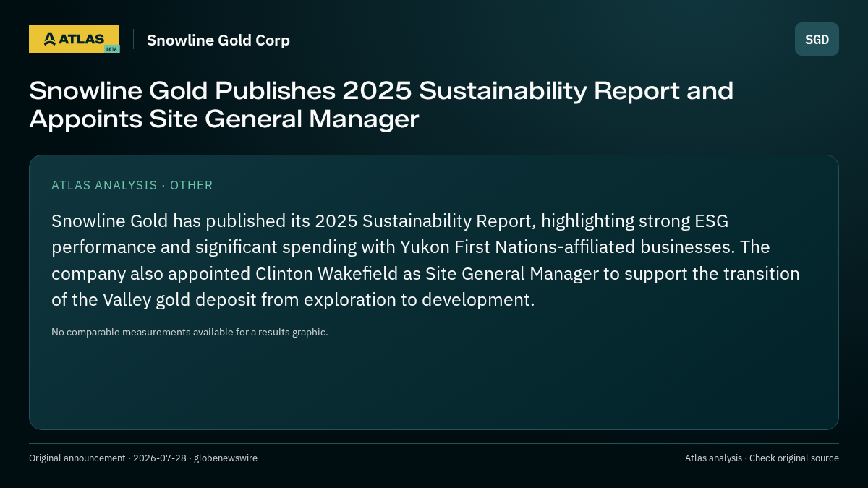868x488 pixels.
Task: Click 'Atlas analysis · Check original source' footer
Action: pos(762,458)
